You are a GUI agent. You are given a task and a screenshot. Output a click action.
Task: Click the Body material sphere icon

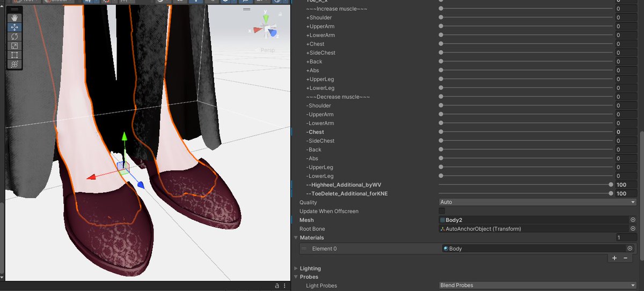(x=445, y=249)
